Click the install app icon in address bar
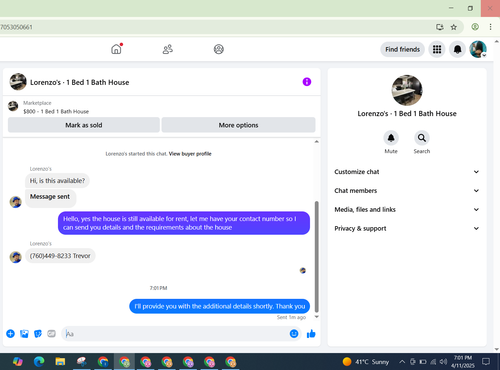 [440, 27]
